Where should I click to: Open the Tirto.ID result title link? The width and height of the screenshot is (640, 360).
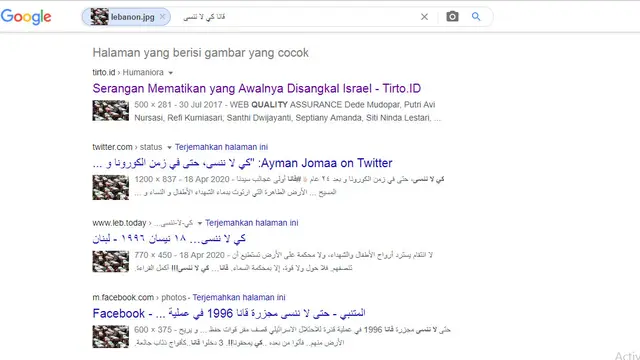(257, 88)
